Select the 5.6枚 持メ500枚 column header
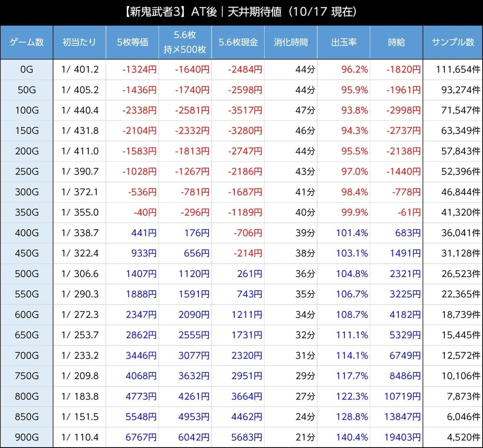 185,42
